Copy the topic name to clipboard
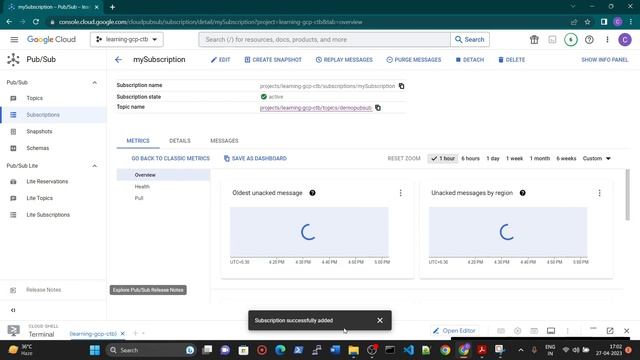 point(378,108)
